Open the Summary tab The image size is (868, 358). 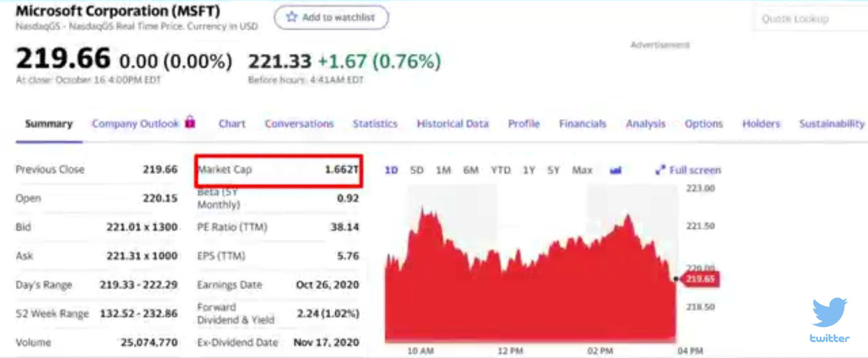(x=49, y=124)
